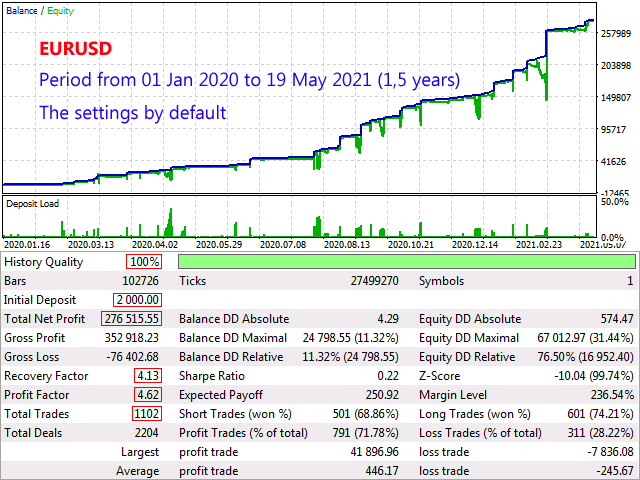The height and width of the screenshot is (480, 640).
Task: Click the Symbols value 1
Action: 630,281
